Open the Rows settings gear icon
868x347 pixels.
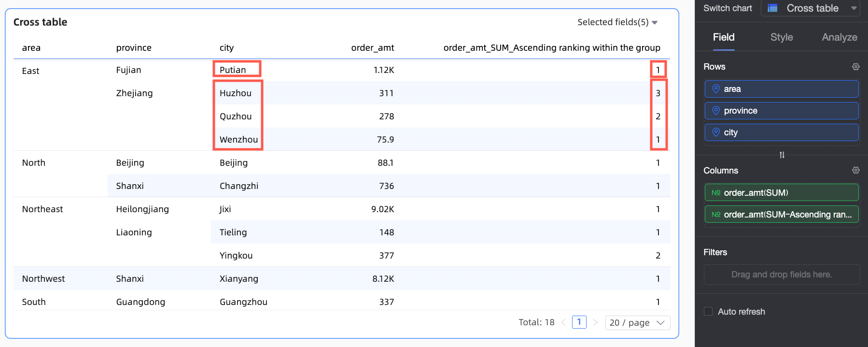pyautogui.click(x=855, y=67)
